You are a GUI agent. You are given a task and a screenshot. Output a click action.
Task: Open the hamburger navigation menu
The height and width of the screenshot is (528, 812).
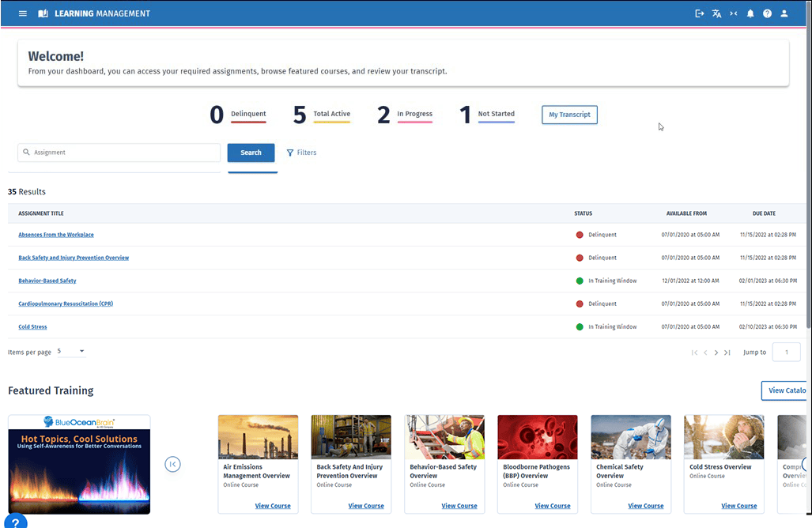tap(23, 13)
